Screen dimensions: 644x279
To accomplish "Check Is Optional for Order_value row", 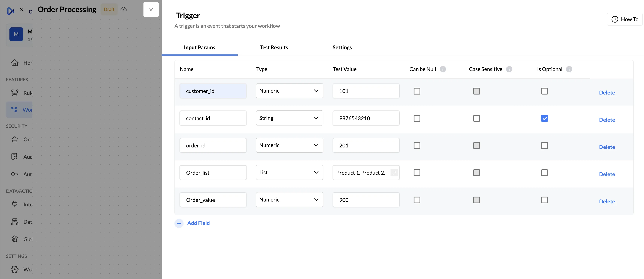I will 544,200.
